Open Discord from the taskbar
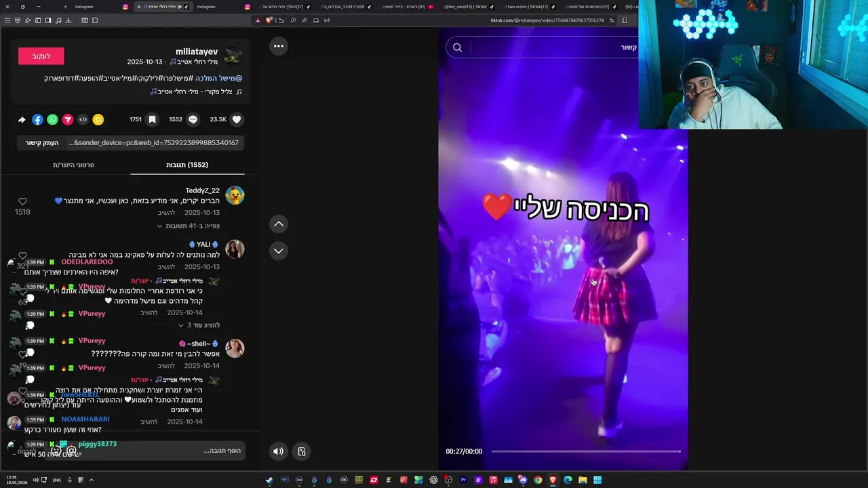Viewport: 868px width, 488px height. pos(523,480)
